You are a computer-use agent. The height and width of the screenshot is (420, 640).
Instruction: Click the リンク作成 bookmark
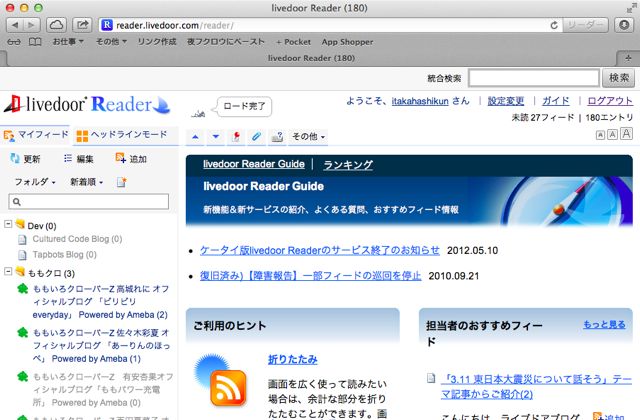tap(157, 42)
